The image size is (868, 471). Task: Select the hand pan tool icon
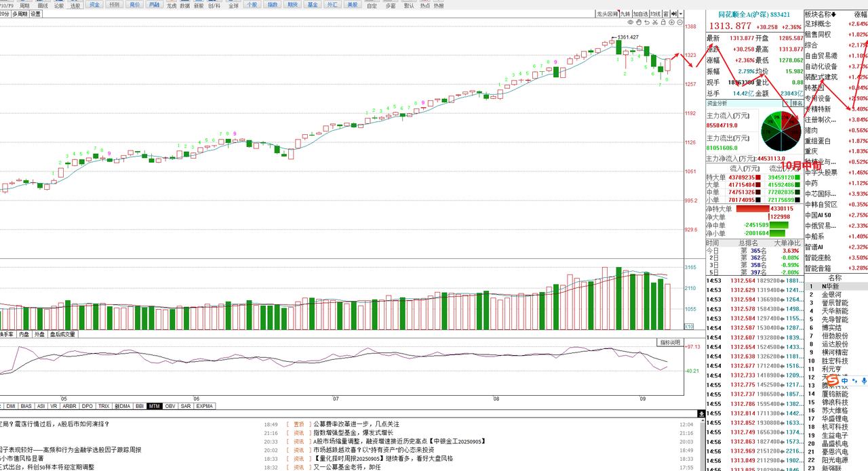coord(639,22)
